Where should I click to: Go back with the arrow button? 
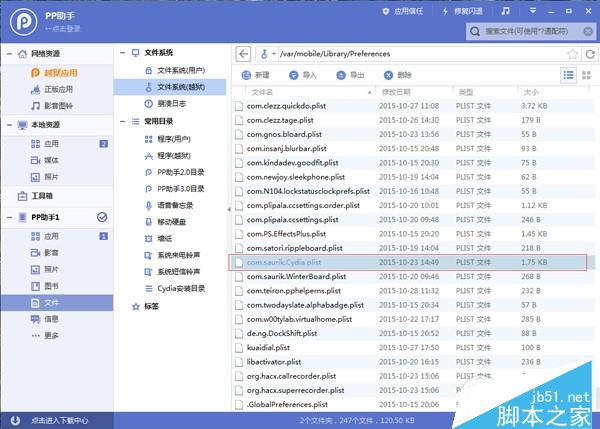(x=243, y=54)
